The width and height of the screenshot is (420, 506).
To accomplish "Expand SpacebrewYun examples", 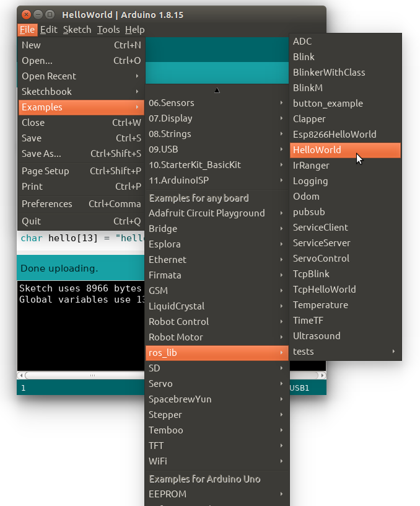I will pos(217,399).
